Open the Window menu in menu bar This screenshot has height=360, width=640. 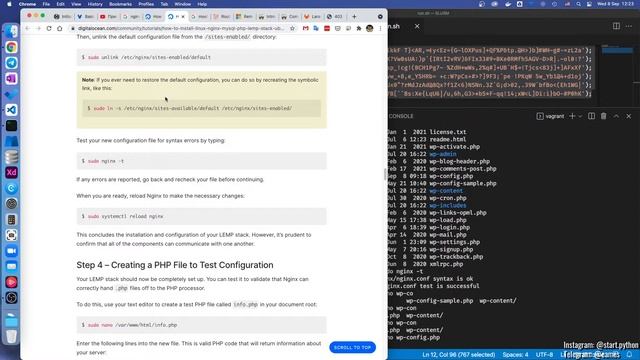[x=182, y=4]
